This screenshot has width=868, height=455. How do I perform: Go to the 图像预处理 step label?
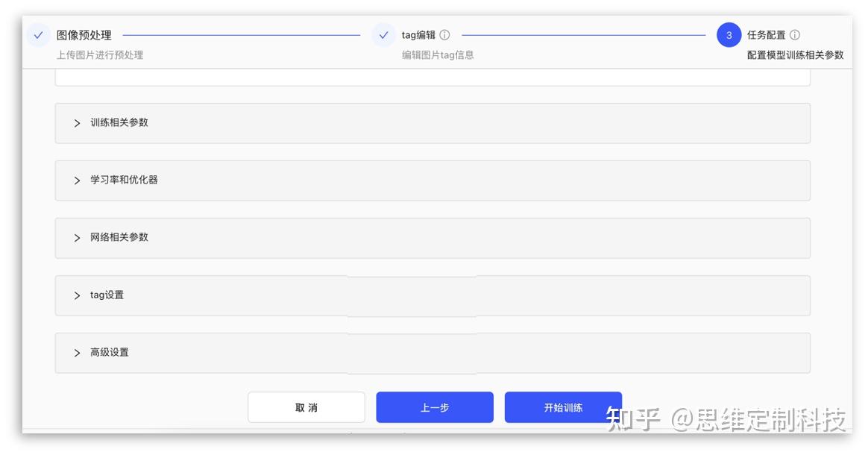point(84,35)
